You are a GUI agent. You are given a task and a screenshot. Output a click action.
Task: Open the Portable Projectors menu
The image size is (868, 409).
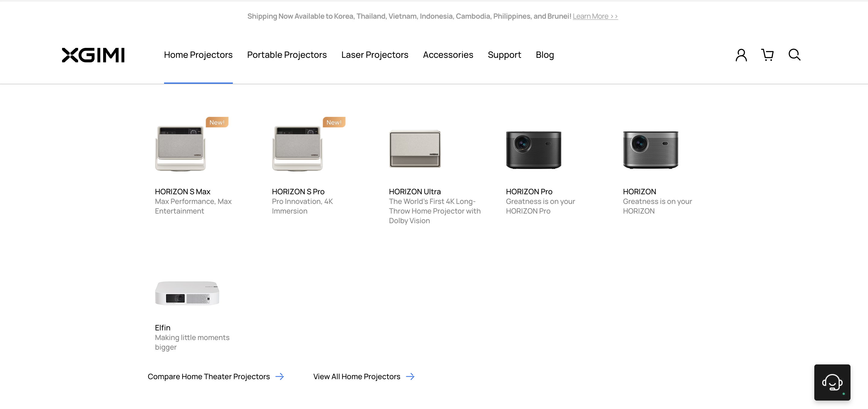coord(287,55)
